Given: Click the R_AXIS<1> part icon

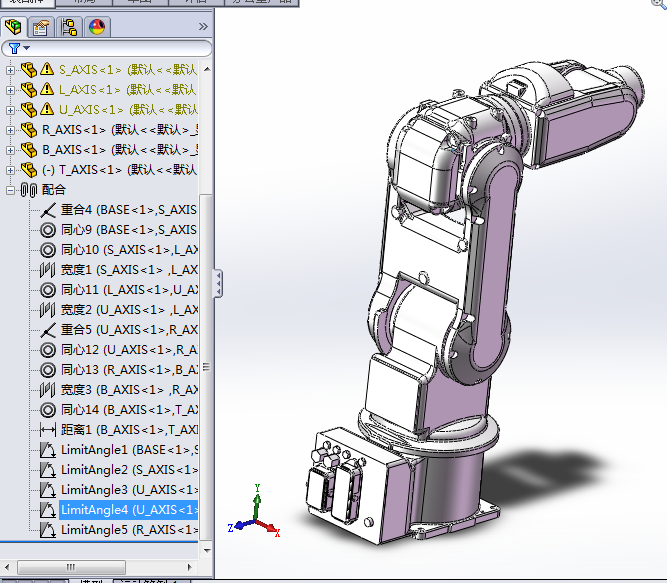Looking at the screenshot, I should point(29,129).
